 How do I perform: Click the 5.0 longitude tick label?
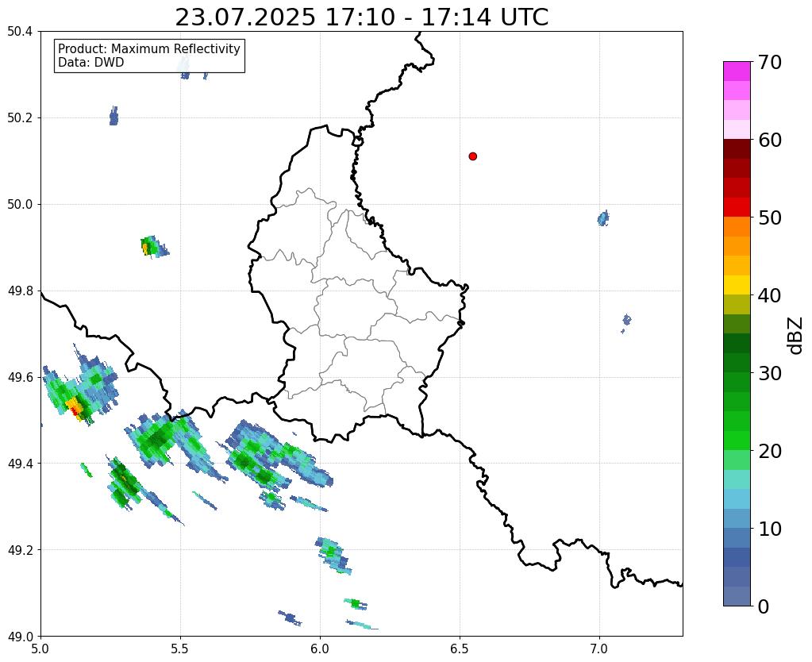pyautogui.click(x=40, y=649)
